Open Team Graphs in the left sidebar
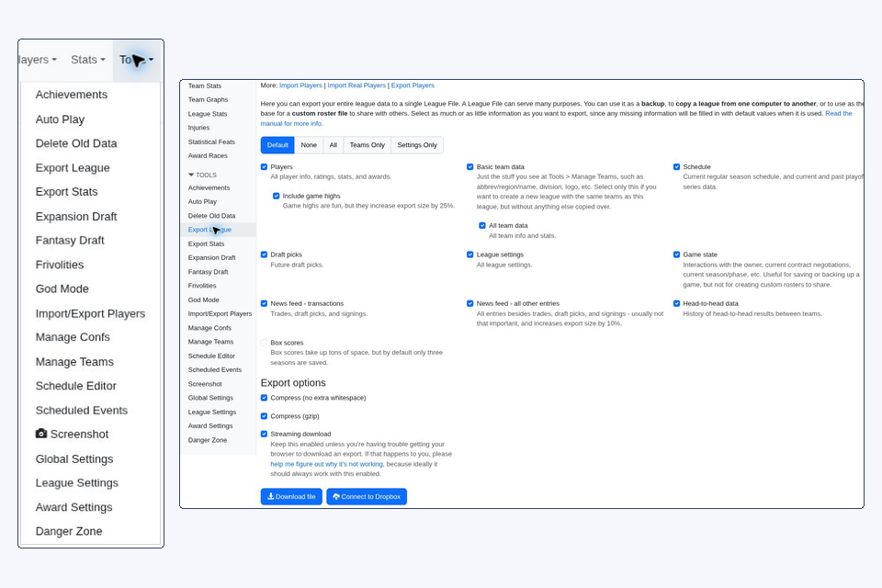The width and height of the screenshot is (882, 588). tap(209, 99)
